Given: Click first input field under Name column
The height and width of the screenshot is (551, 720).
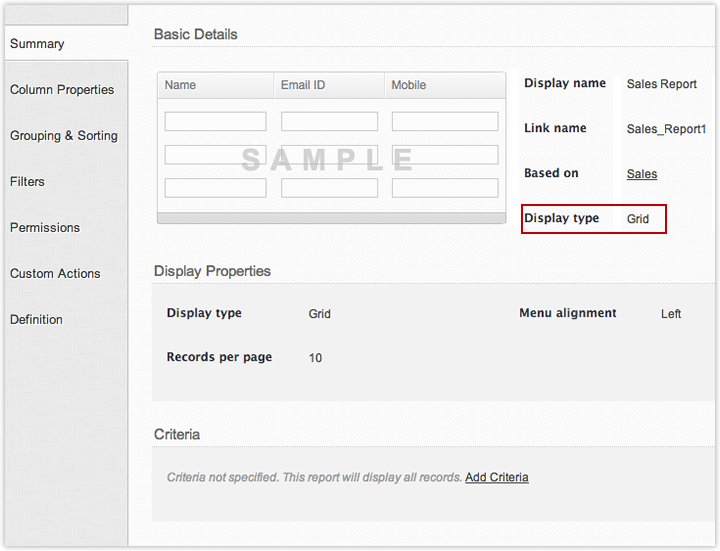Looking at the screenshot, I should tap(215, 122).
